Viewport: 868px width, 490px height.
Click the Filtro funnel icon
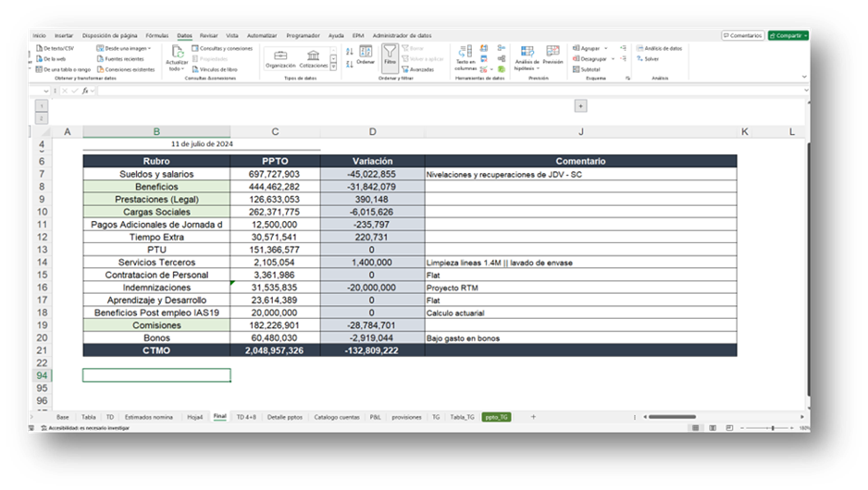point(390,55)
